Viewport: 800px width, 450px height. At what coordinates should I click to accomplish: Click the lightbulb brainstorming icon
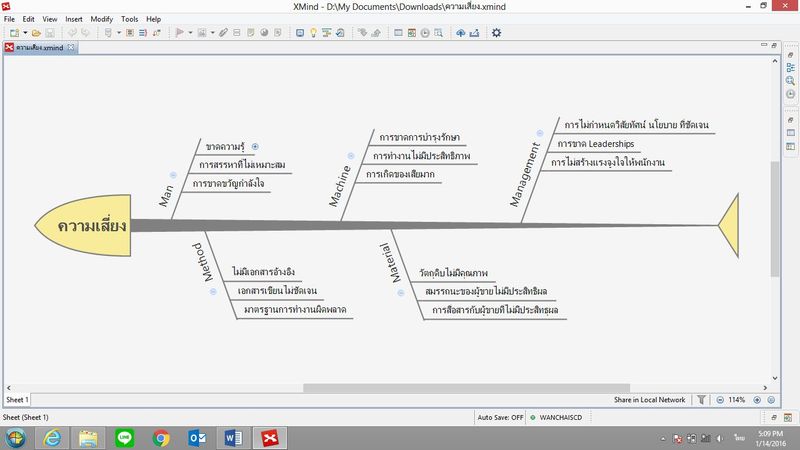click(x=313, y=33)
